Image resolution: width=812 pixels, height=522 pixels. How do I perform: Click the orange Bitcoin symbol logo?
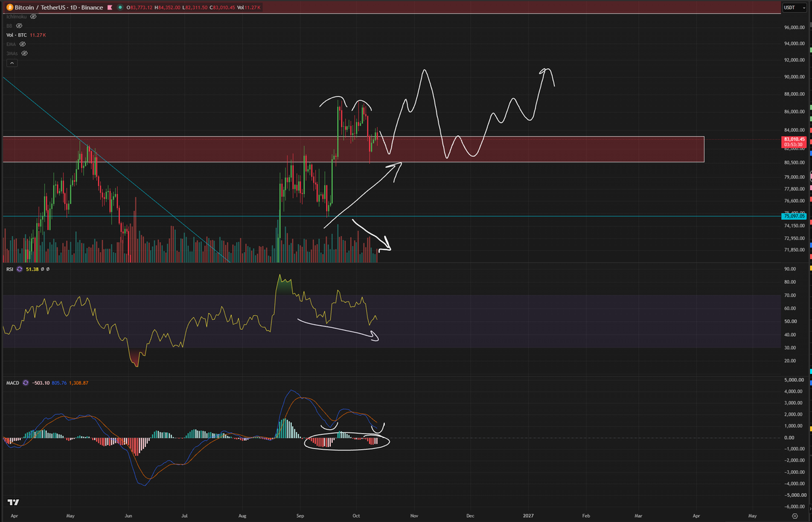[x=9, y=7]
